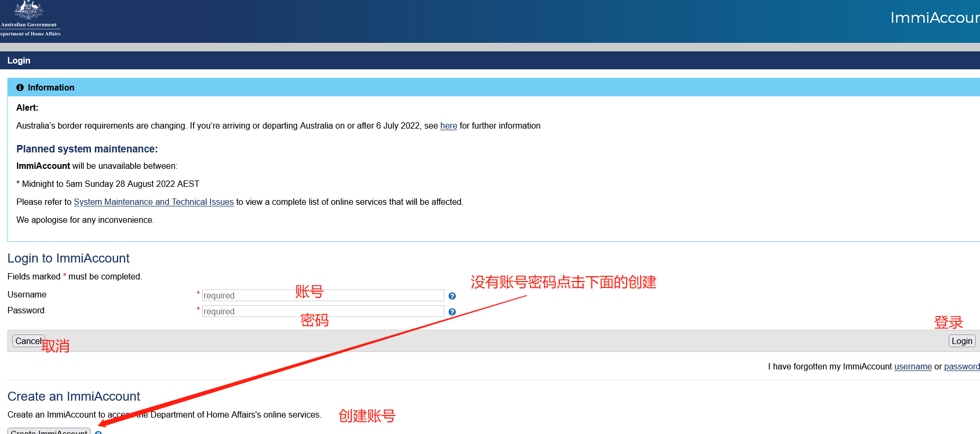980x434 pixels.
Task: Click the forgotten username link
Action: coord(913,366)
